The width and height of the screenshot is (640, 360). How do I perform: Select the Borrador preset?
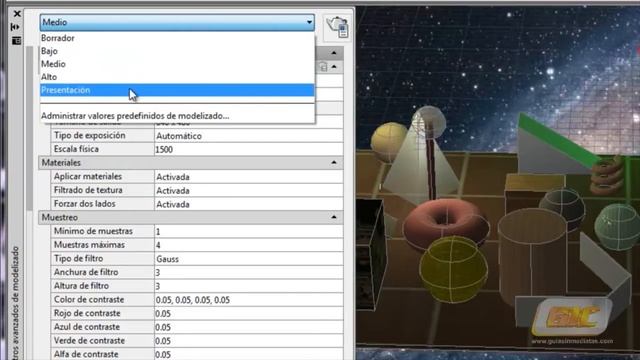point(177,38)
